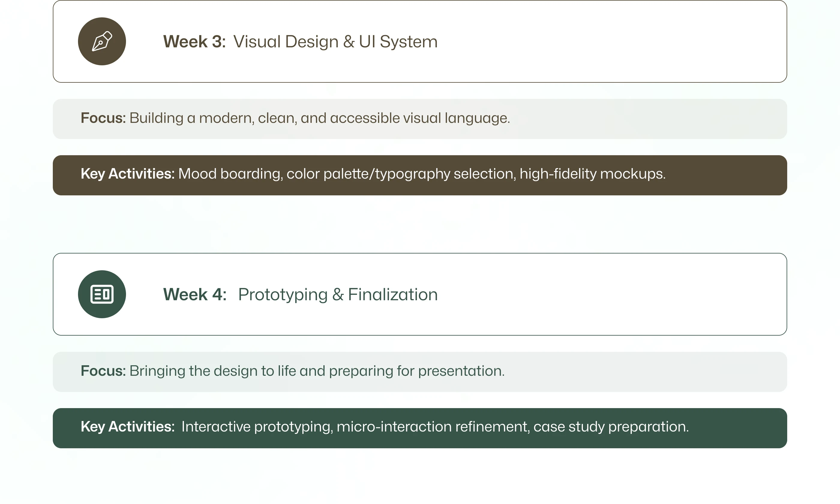Screen dimensions: 840x504
Task: Click the "Visual Design & UI System" title
Action: click(335, 42)
